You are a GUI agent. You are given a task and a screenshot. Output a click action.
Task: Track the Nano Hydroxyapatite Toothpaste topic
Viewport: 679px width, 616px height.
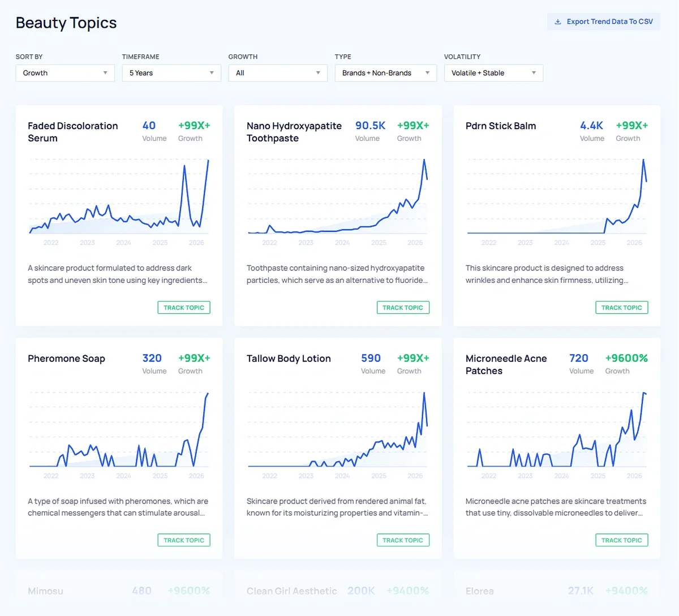(x=403, y=308)
